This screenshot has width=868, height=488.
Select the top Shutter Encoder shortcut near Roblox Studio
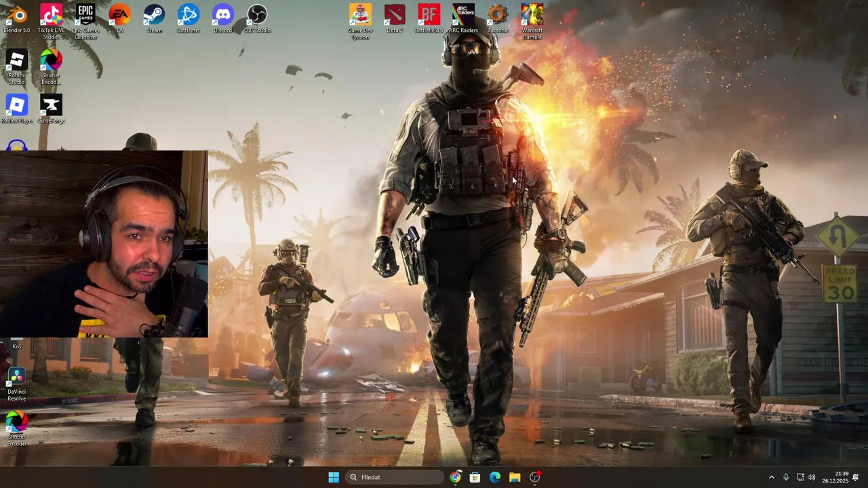pyautogui.click(x=51, y=67)
